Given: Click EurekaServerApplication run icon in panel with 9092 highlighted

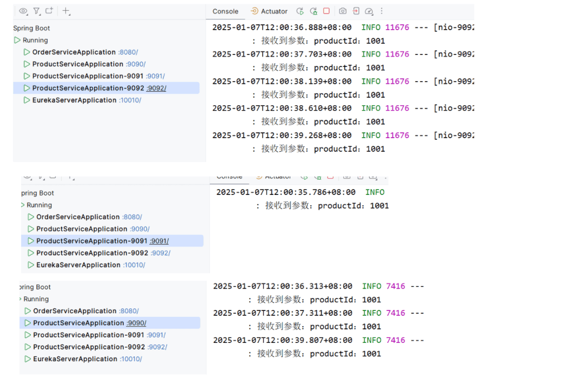Looking at the screenshot, I should click(x=26, y=100).
